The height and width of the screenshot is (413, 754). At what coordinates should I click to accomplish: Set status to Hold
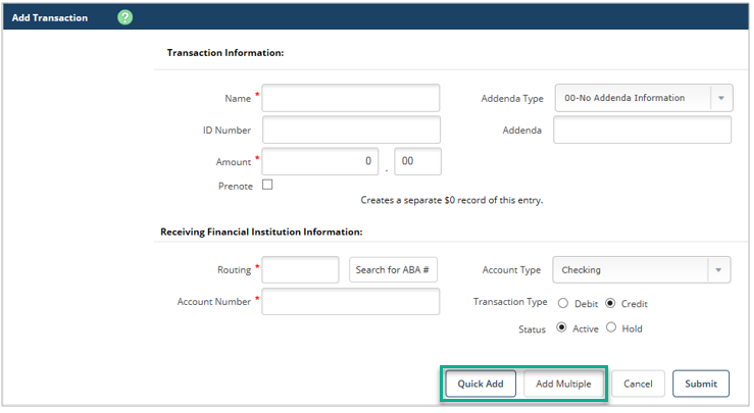click(610, 328)
